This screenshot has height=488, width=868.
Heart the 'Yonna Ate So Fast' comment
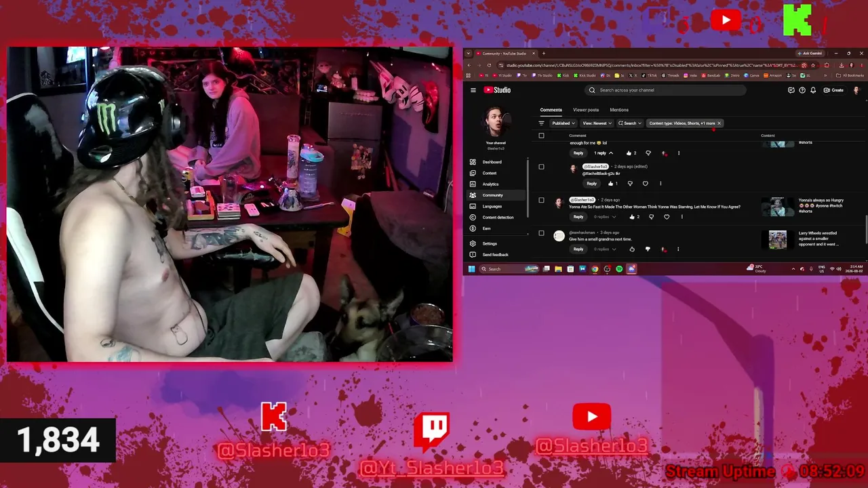(x=667, y=217)
